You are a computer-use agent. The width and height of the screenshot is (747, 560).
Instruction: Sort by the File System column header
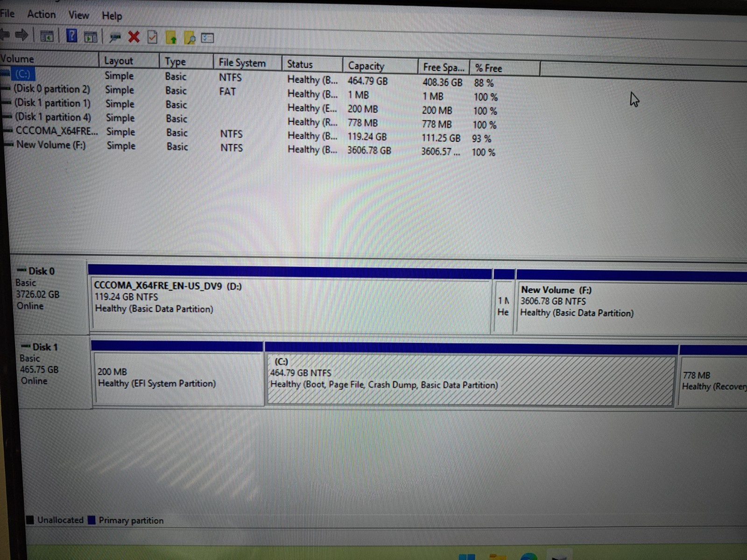(x=247, y=63)
